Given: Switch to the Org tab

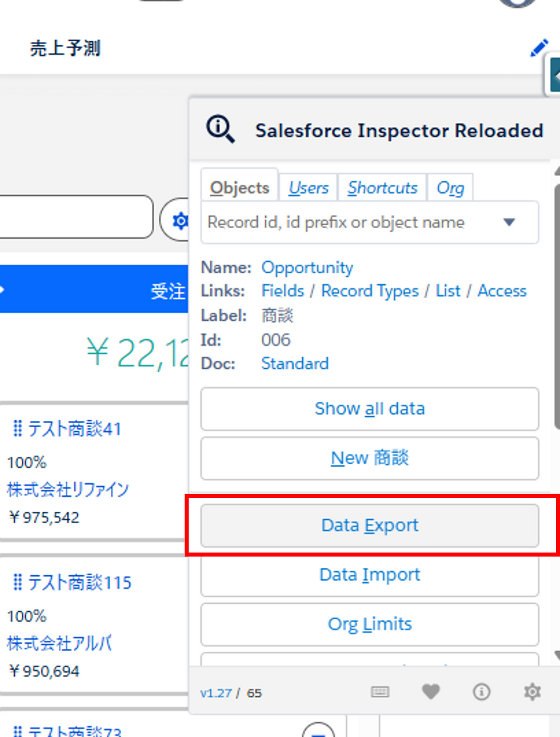Looking at the screenshot, I should (450, 188).
